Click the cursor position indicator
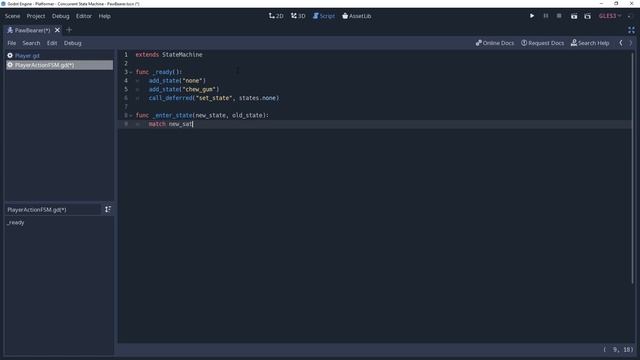This screenshot has height=360, width=640. [x=618, y=350]
